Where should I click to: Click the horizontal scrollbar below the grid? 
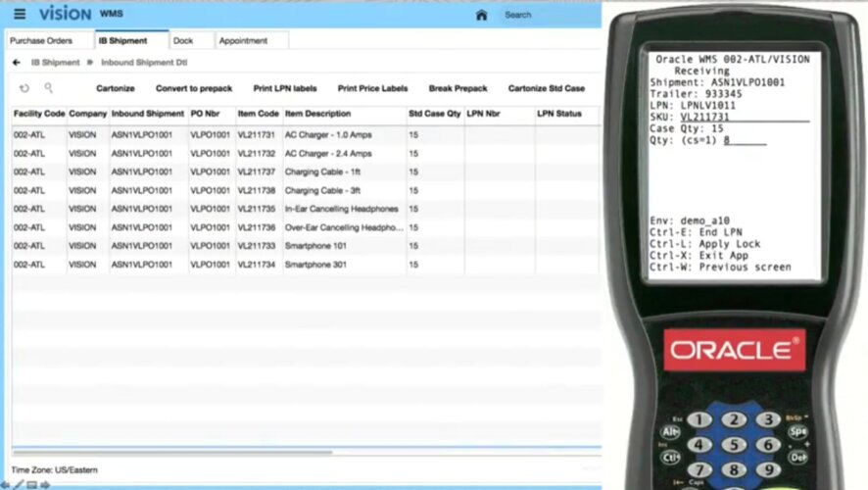coord(171,453)
